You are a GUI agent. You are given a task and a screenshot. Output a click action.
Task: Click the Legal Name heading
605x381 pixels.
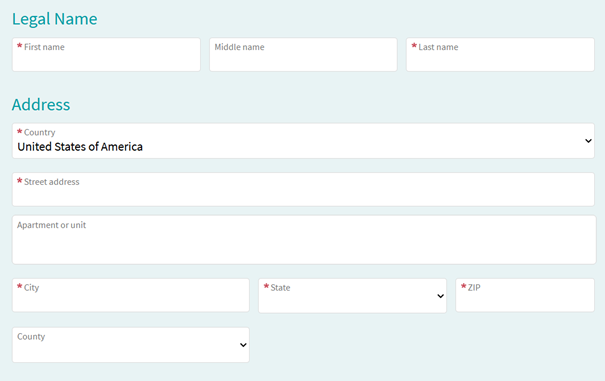coord(54,19)
